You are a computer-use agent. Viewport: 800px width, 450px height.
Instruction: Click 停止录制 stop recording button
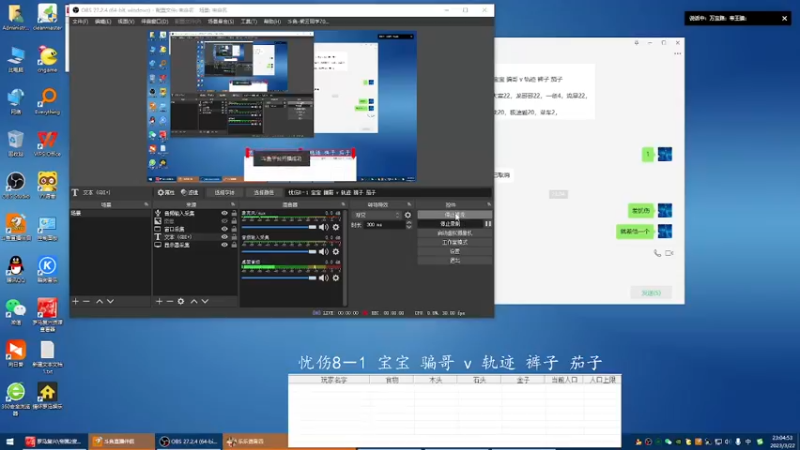(x=450, y=223)
